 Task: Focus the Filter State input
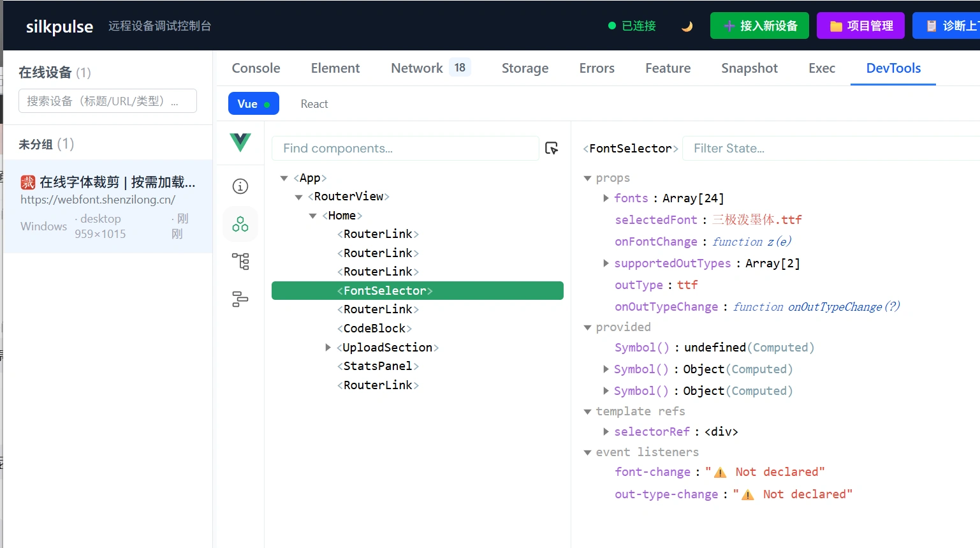pos(831,148)
